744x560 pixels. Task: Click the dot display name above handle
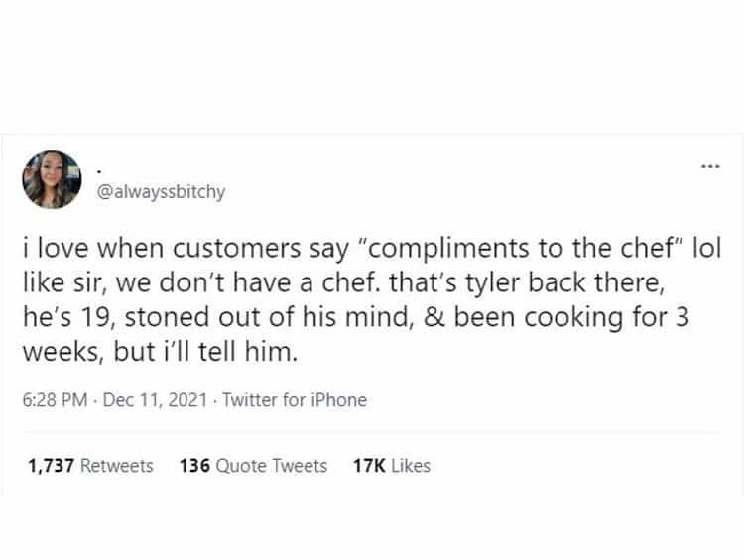pos(99,168)
